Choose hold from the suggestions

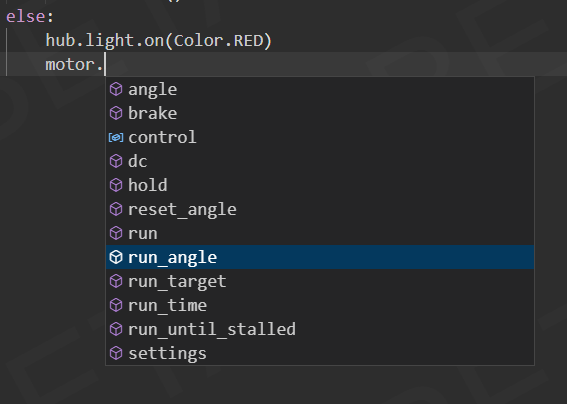coord(320,185)
